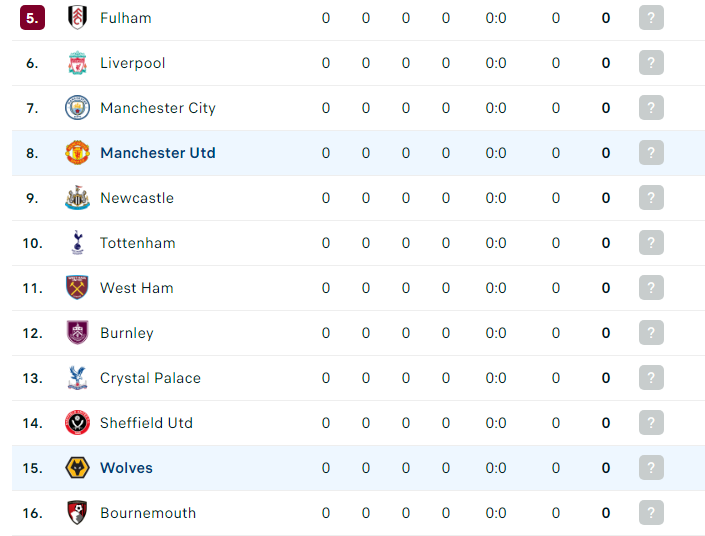Click the form question mark in Bournemouth row
705x536 pixels.
[x=651, y=513]
